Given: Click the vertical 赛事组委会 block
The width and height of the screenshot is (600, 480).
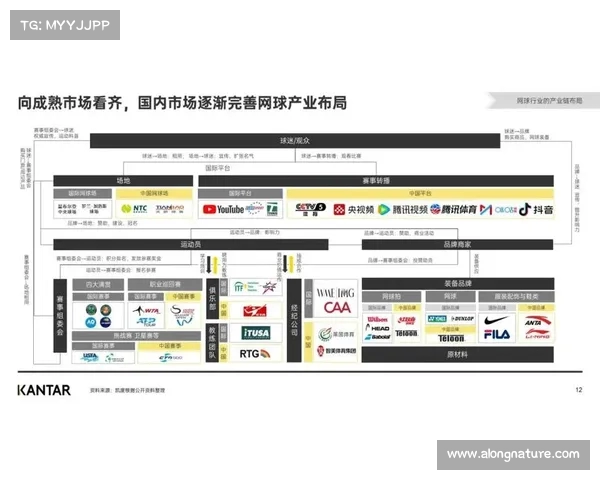Looking at the screenshot, I should coord(60,315).
